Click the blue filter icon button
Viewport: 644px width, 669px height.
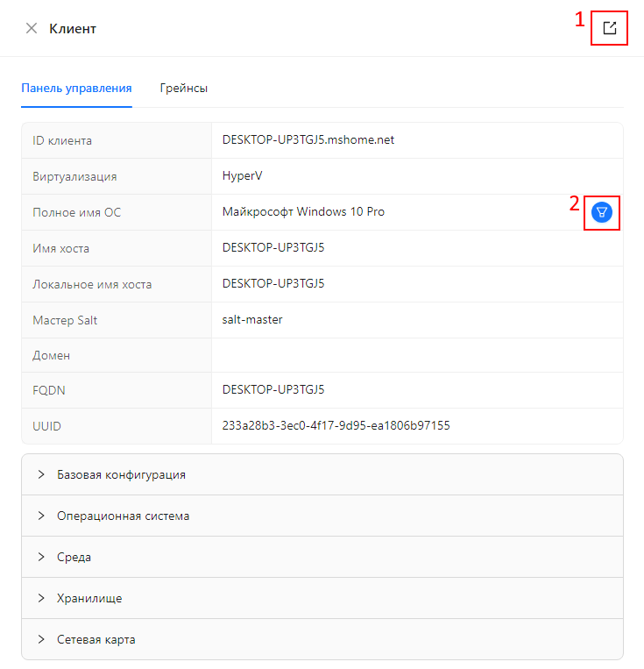(602, 211)
